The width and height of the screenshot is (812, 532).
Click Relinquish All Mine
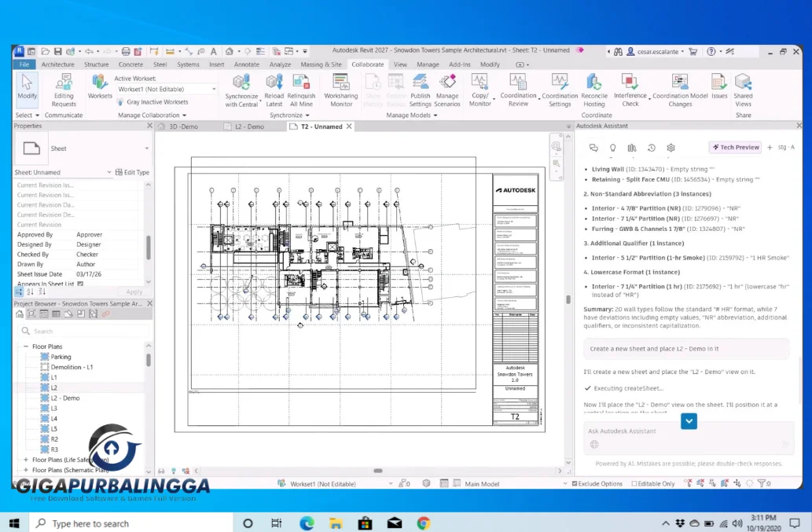tap(301, 90)
